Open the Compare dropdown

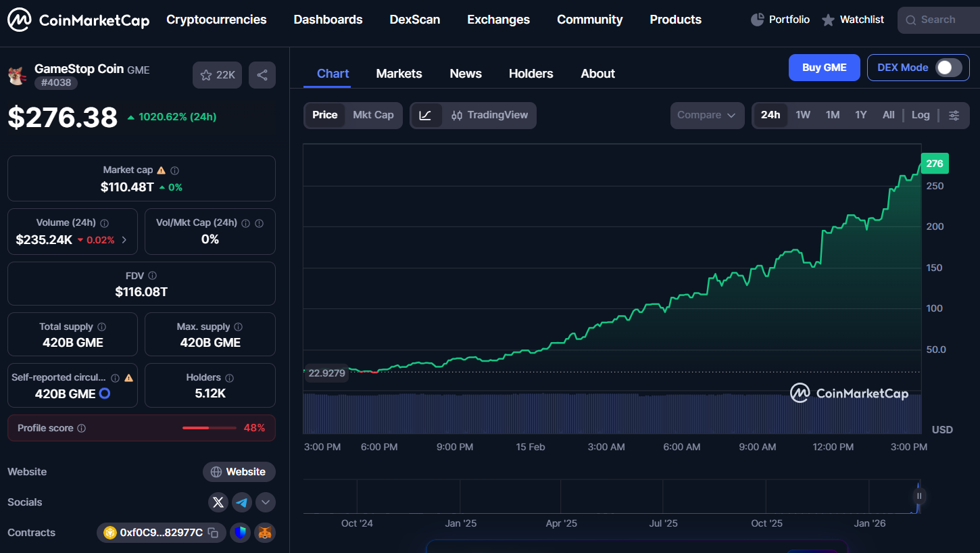click(x=707, y=116)
